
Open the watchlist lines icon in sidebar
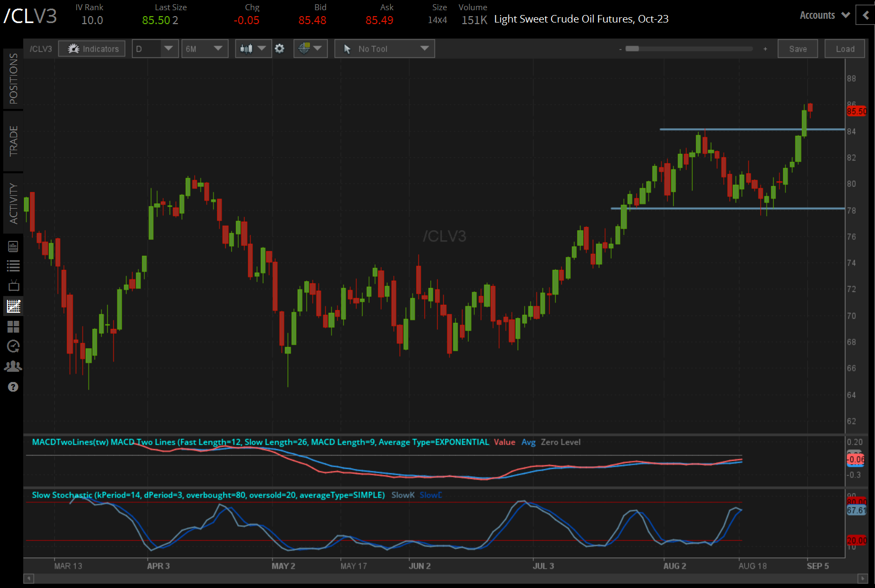13,266
